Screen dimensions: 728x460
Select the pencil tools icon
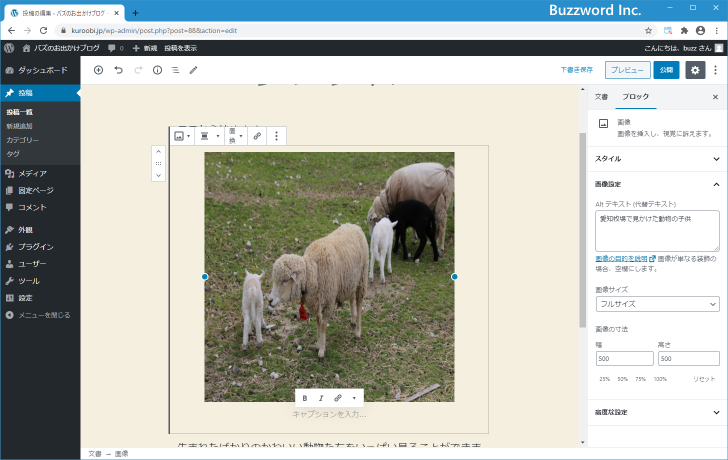click(194, 70)
